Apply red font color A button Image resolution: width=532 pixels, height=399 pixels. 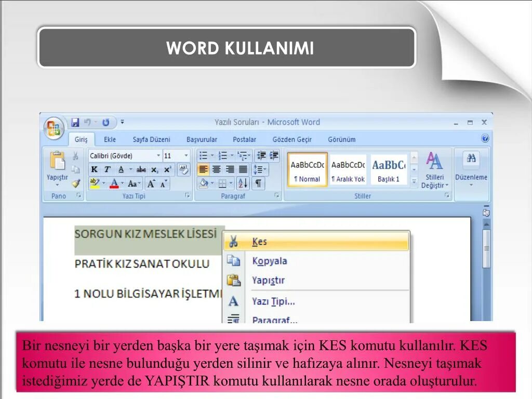click(x=114, y=183)
